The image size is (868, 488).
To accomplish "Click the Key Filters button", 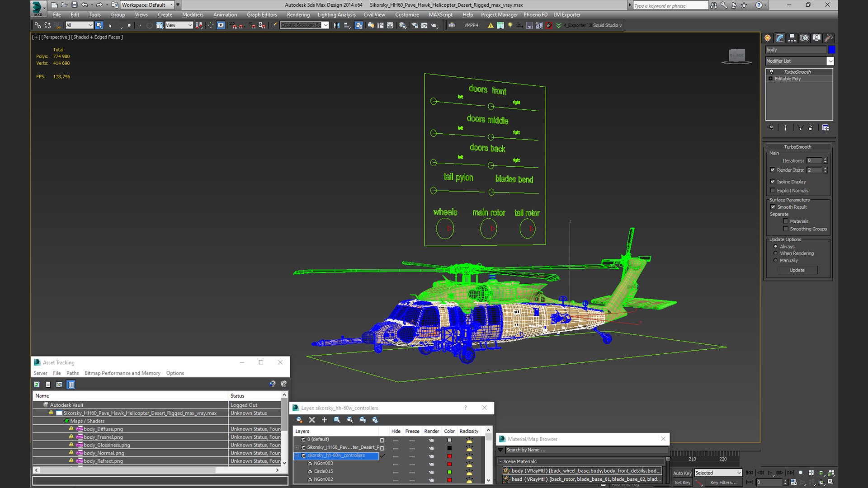I will click(x=723, y=483).
